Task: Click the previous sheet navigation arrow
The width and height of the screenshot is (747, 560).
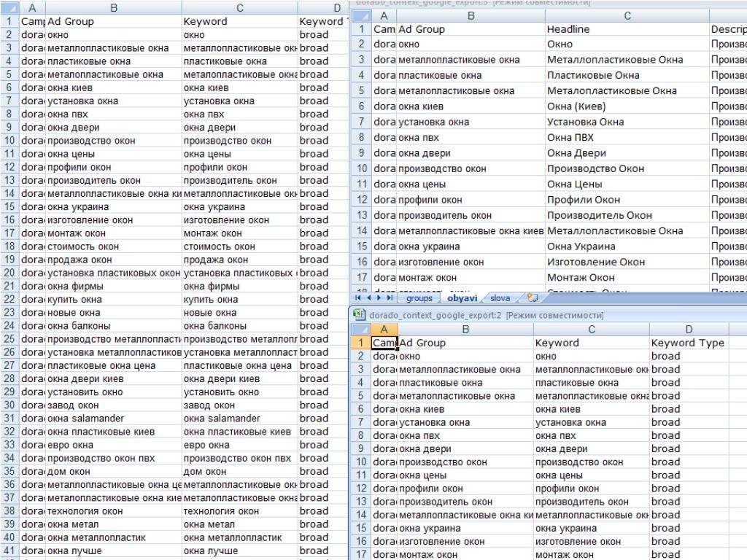Action: [x=368, y=298]
